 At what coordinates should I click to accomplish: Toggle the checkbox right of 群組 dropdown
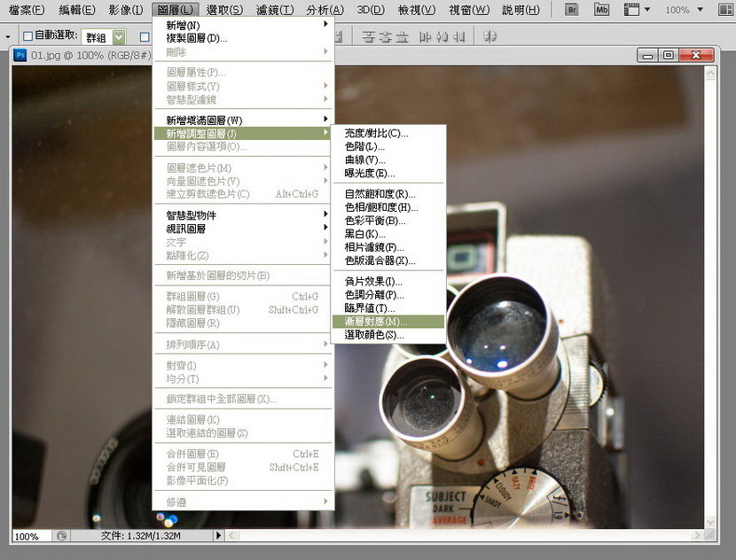point(145,37)
